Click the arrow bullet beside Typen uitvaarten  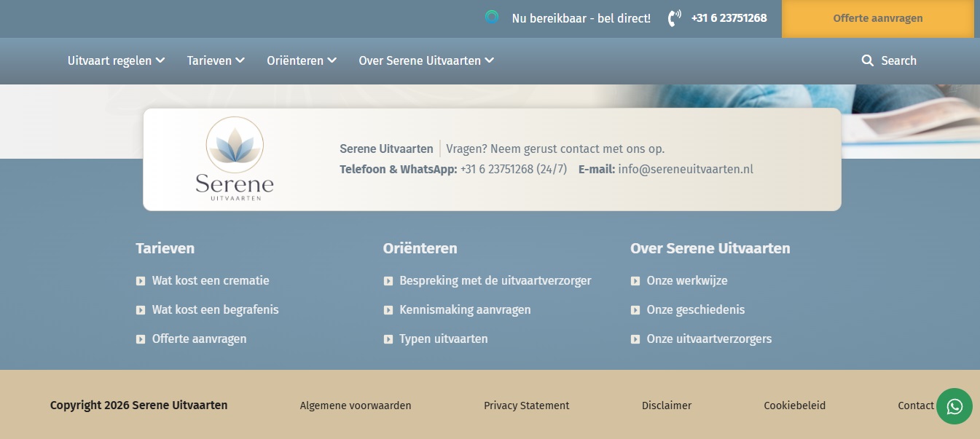tap(388, 339)
